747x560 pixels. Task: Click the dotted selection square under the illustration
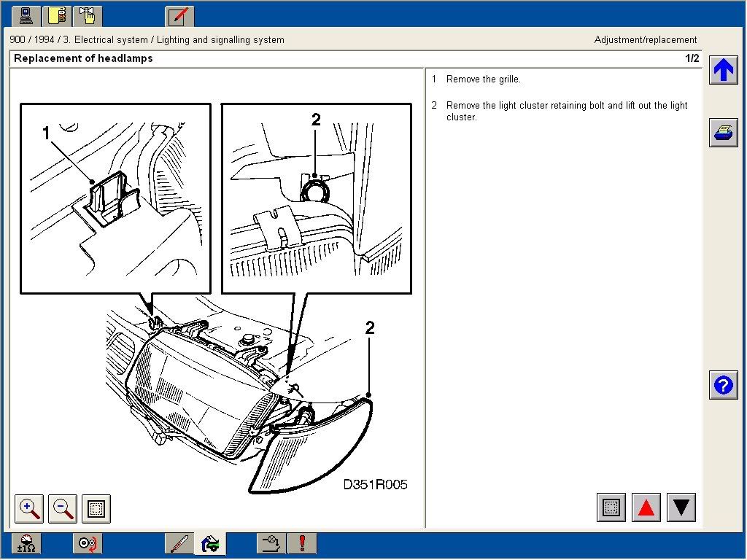pyautogui.click(x=96, y=508)
